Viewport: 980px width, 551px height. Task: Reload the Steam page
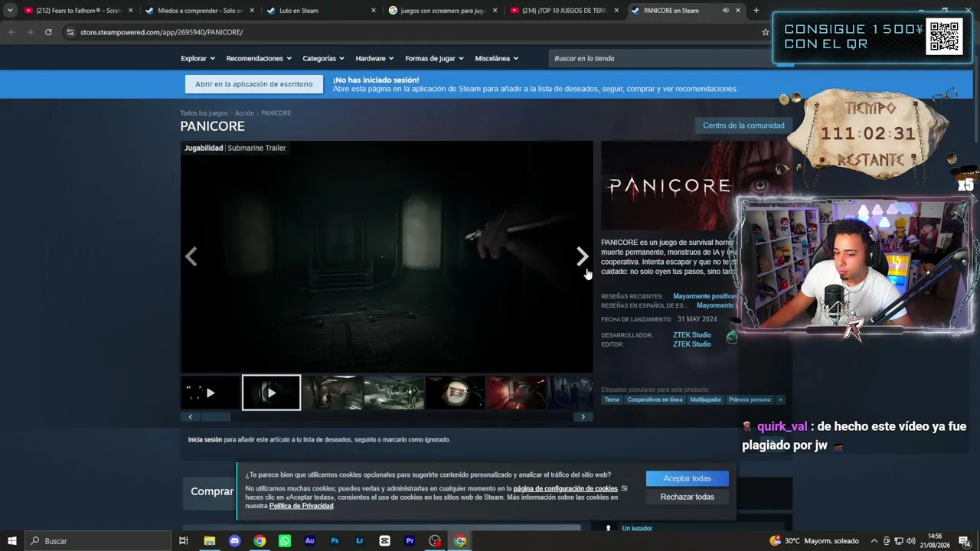48,32
